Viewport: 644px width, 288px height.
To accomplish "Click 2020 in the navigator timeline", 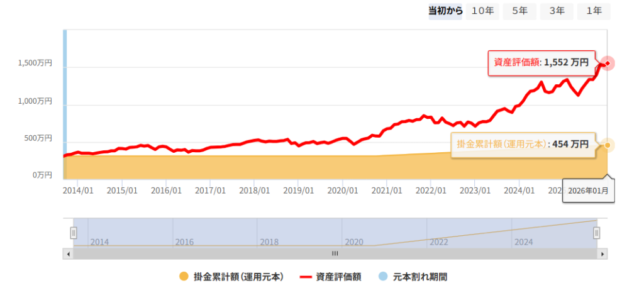I will tap(354, 241).
